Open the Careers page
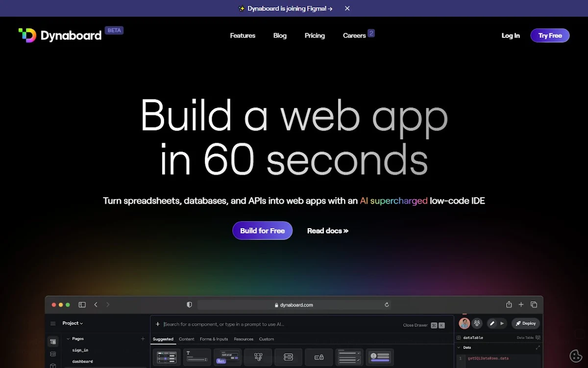The image size is (588, 368). [354, 36]
